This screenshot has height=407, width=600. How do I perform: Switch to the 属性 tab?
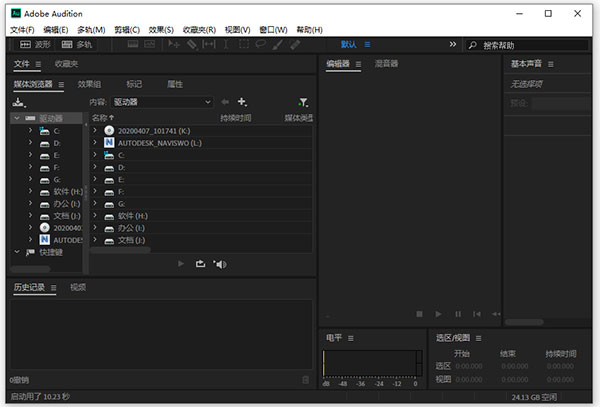click(x=175, y=84)
